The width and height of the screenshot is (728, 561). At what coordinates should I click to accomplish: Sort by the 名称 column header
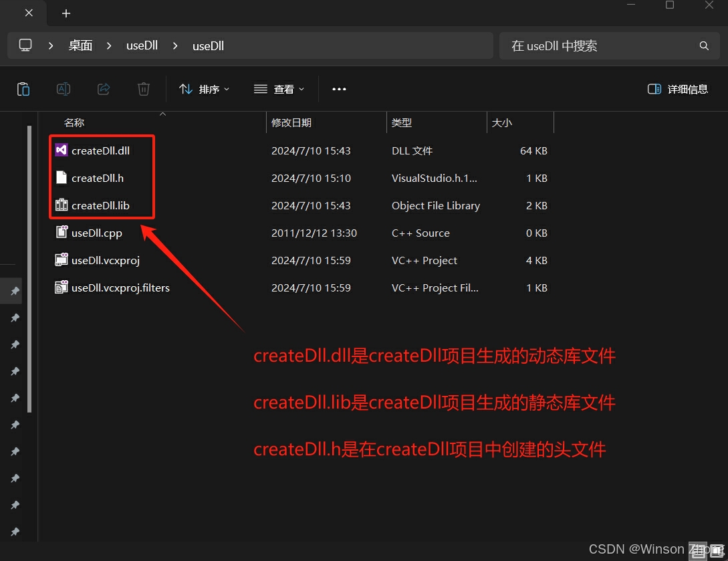74,122
